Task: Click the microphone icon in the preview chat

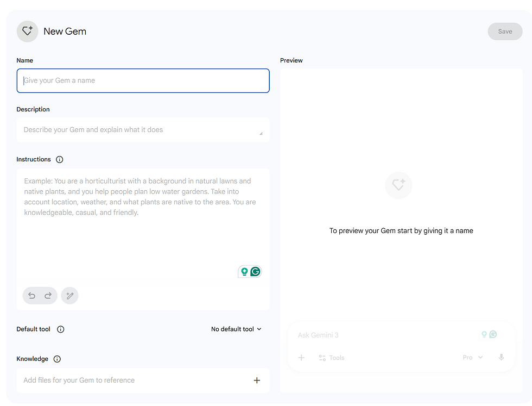Action: [501, 357]
